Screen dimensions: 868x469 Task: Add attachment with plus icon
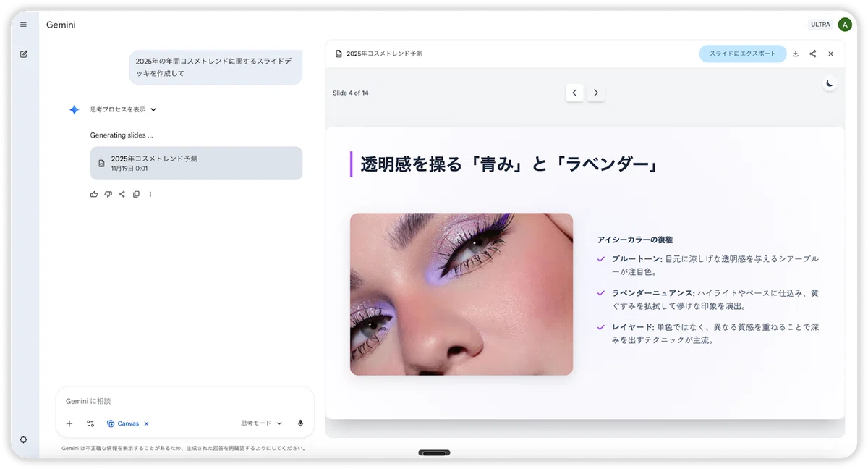coord(69,423)
